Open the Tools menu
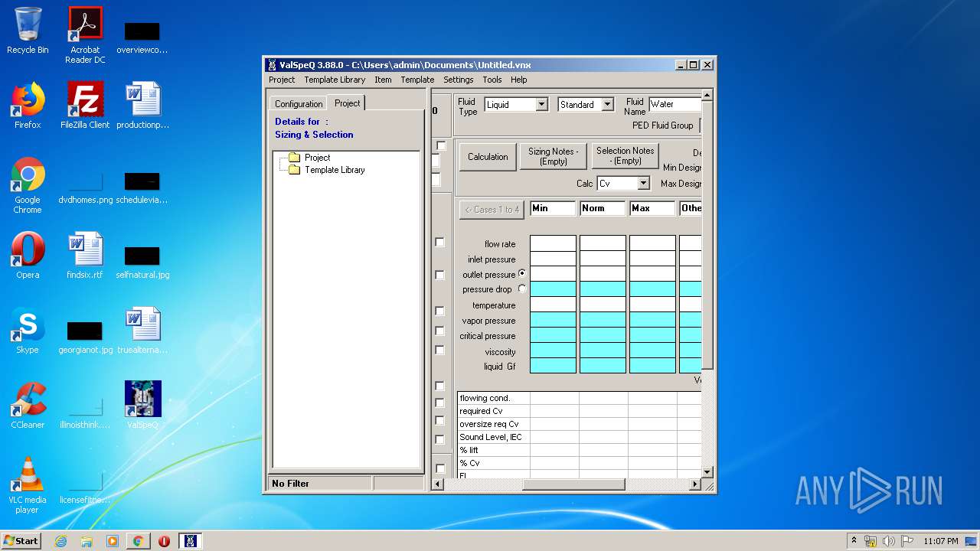 492,80
